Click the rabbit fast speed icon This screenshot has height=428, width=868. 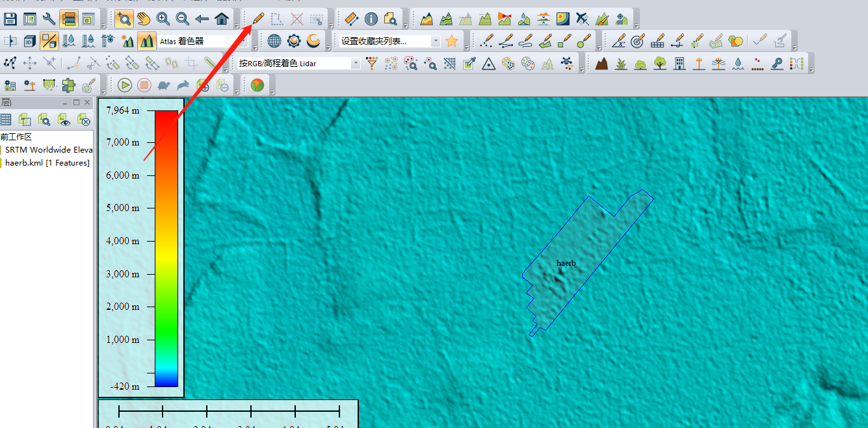(x=183, y=85)
